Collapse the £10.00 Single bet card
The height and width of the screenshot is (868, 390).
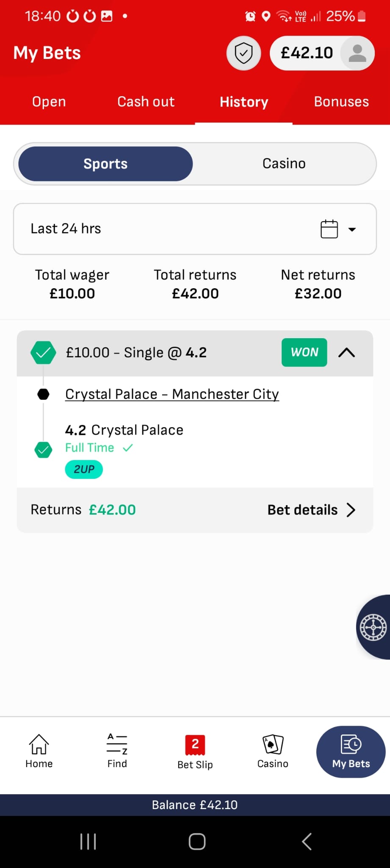346,353
